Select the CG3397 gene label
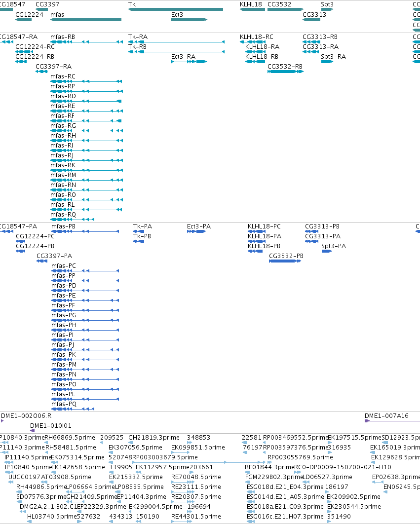Screen dimensions: 420x524 click(47, 4)
